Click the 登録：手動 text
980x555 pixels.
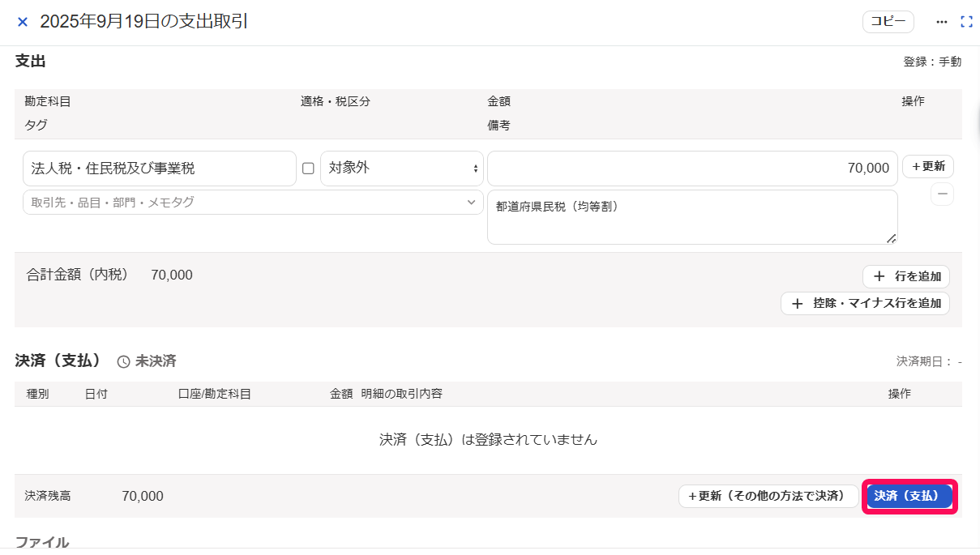click(x=932, y=62)
